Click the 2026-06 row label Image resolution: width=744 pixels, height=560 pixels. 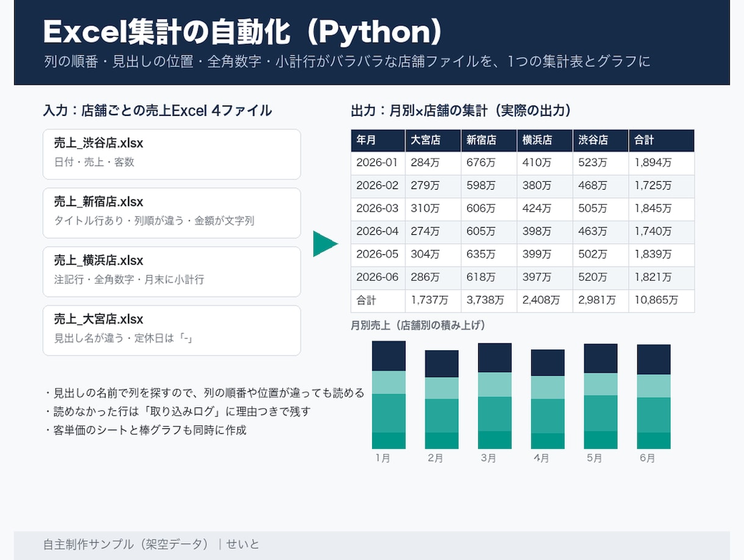coord(378,278)
